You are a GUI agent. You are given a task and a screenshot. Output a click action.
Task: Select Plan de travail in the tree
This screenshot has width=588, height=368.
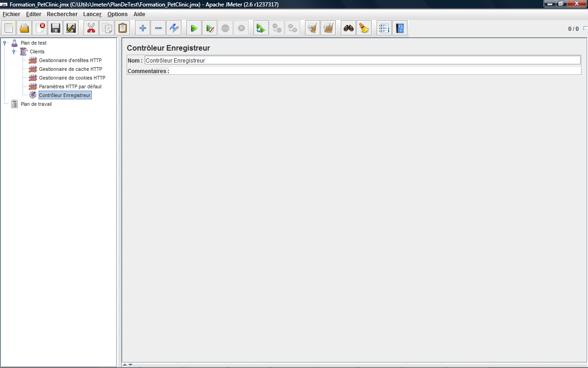point(36,104)
